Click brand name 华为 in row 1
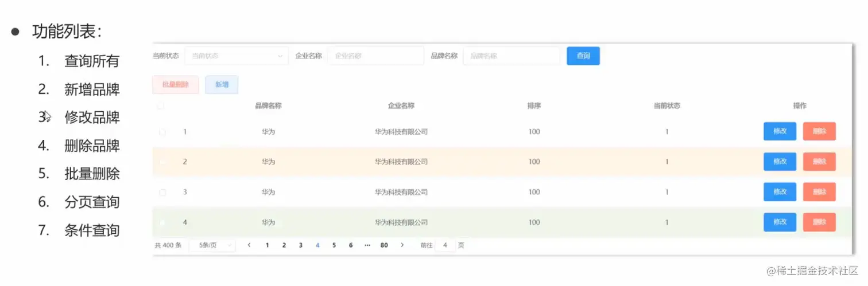Image resolution: width=868 pixels, height=286 pixels. (x=268, y=132)
